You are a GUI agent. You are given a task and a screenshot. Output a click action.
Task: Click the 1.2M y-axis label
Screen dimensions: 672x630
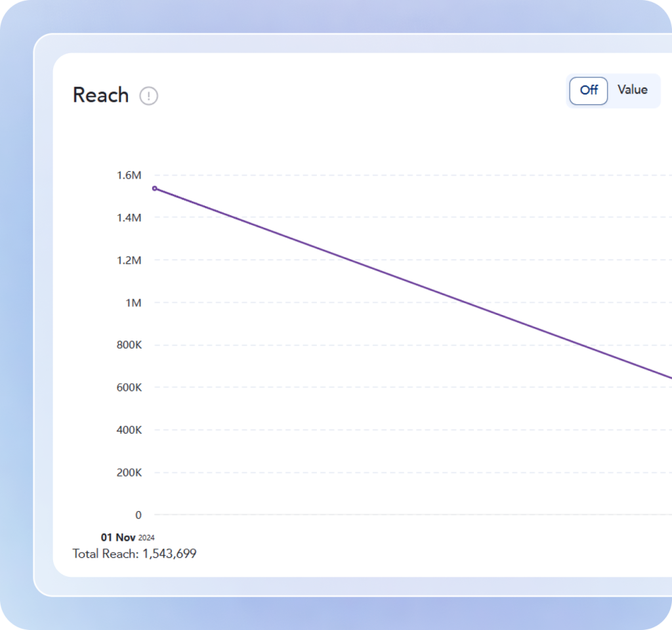(129, 261)
